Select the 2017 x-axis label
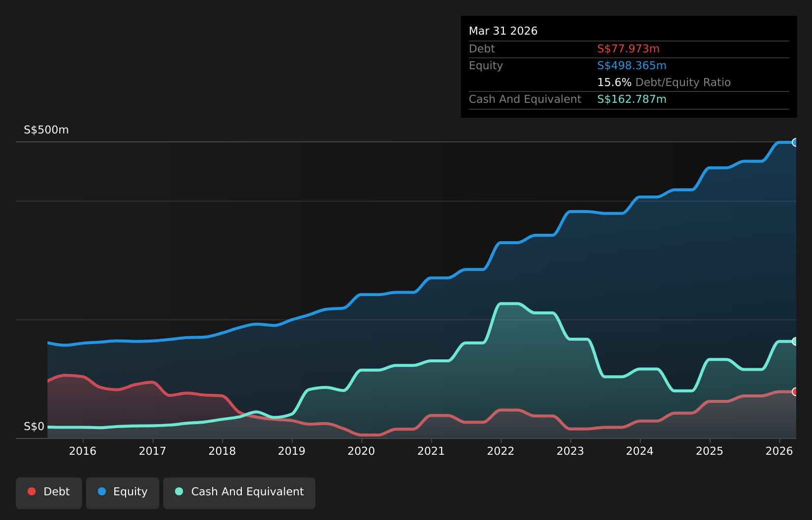 tap(152, 451)
